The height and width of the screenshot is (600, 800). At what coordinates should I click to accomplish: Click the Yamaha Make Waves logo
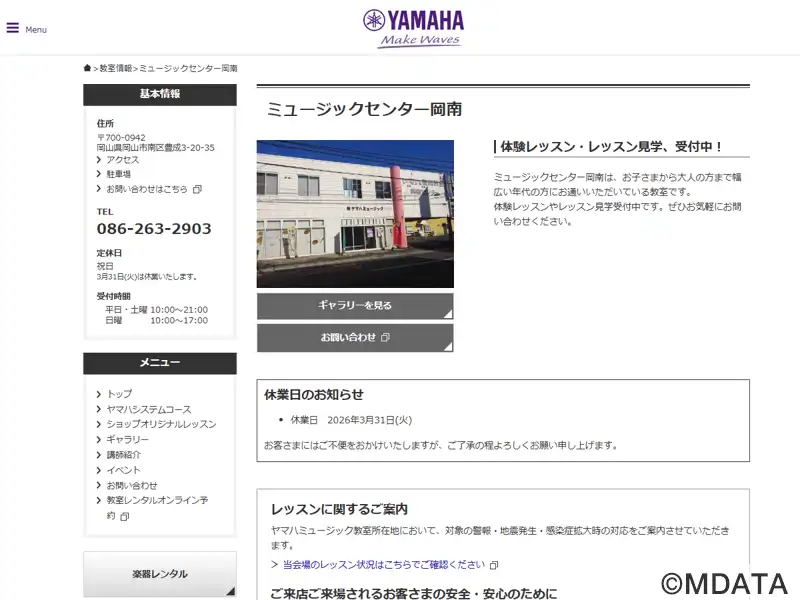coord(413,29)
